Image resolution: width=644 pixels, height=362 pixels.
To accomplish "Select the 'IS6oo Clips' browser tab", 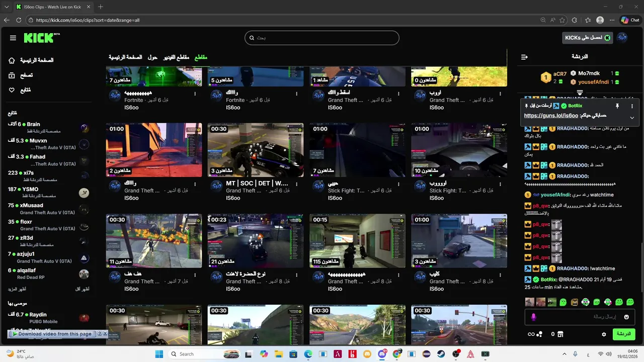I will tap(53, 7).
